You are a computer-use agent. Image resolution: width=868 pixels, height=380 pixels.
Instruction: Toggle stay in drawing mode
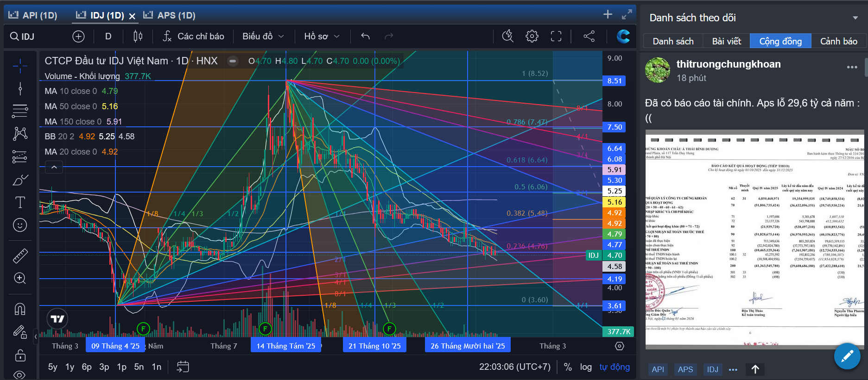pyautogui.click(x=20, y=332)
